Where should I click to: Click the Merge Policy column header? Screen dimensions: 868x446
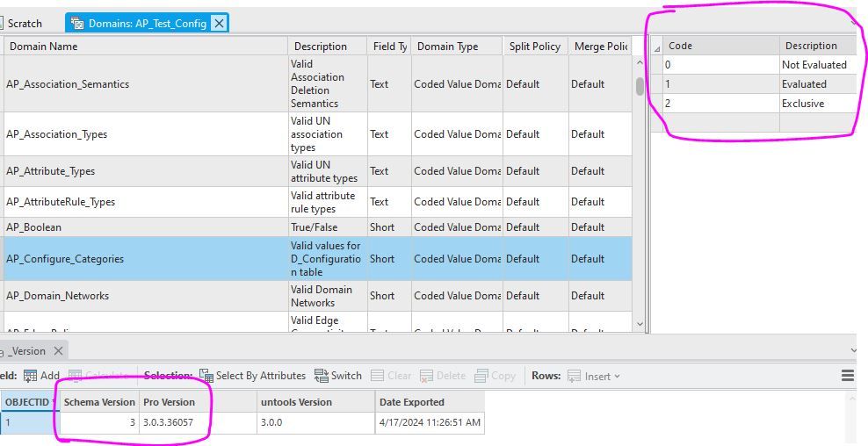tap(600, 46)
